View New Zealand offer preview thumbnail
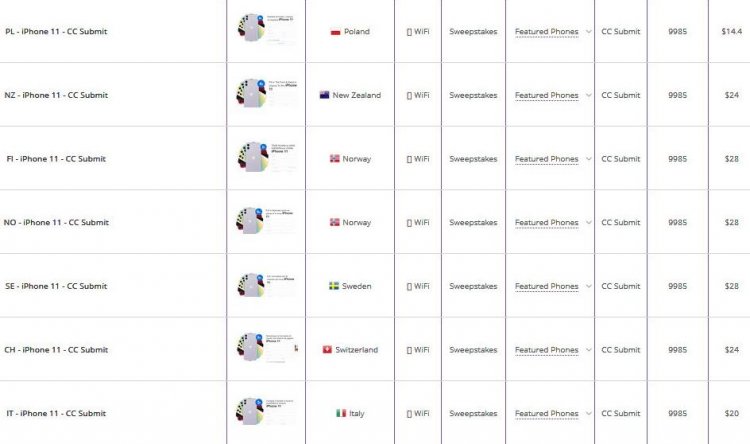The height and width of the screenshot is (444, 750). point(266,93)
